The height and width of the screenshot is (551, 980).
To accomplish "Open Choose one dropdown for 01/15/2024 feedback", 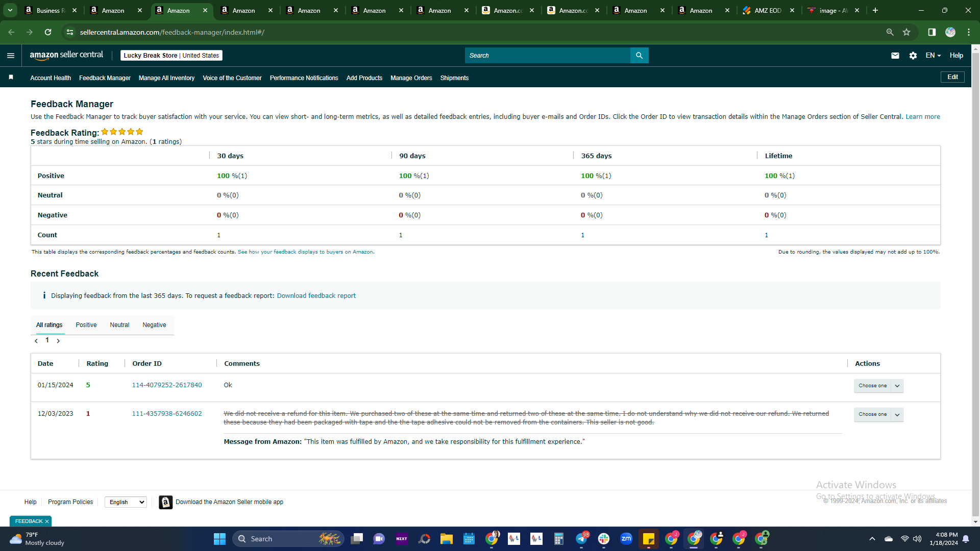I will pyautogui.click(x=878, y=386).
